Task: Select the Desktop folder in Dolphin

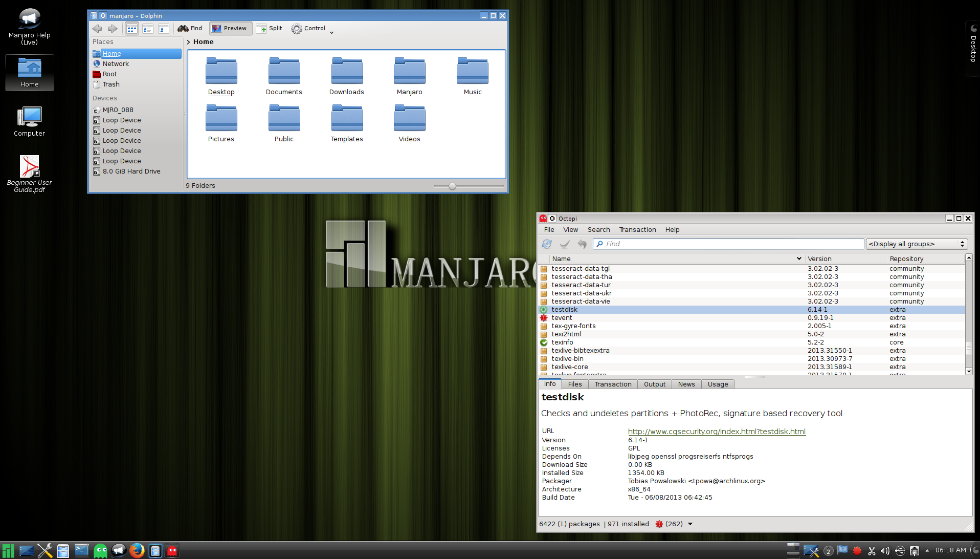Action: 221,76
